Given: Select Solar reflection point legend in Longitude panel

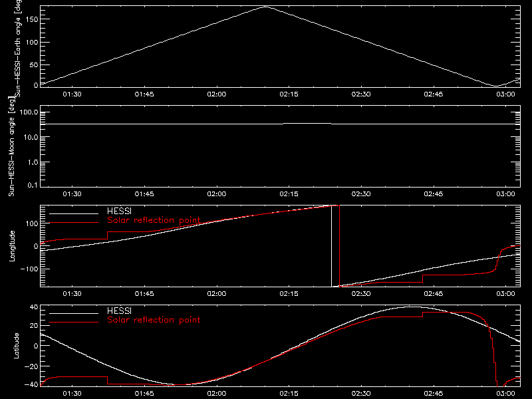Looking at the screenshot, I should point(154,220).
